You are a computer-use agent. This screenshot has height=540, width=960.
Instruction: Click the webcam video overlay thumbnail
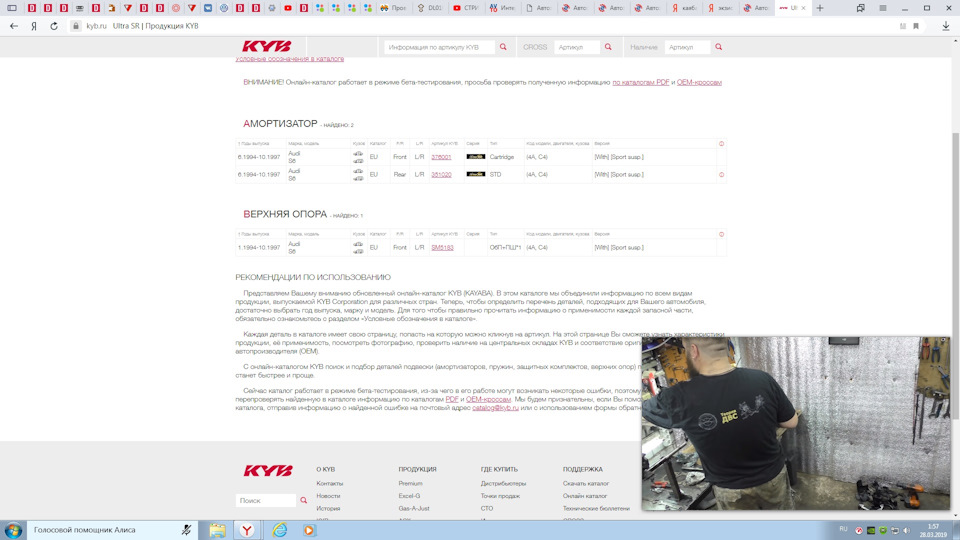pos(796,423)
